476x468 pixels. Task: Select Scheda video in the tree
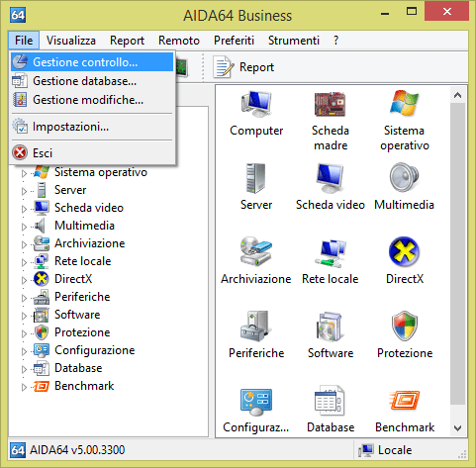[x=89, y=208]
